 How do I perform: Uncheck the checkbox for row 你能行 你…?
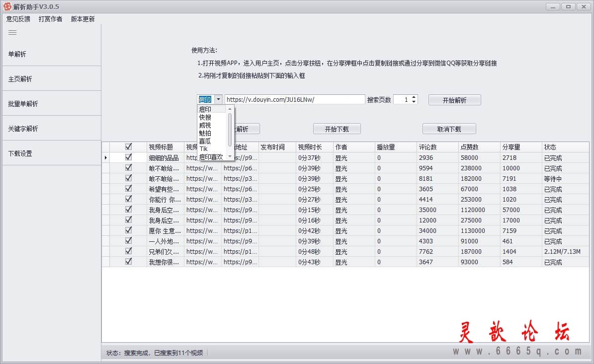point(128,199)
